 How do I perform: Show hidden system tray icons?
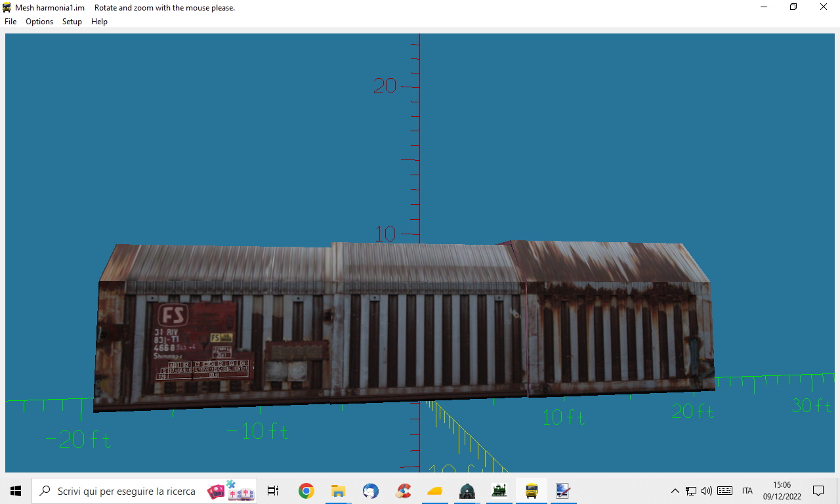[x=675, y=491]
